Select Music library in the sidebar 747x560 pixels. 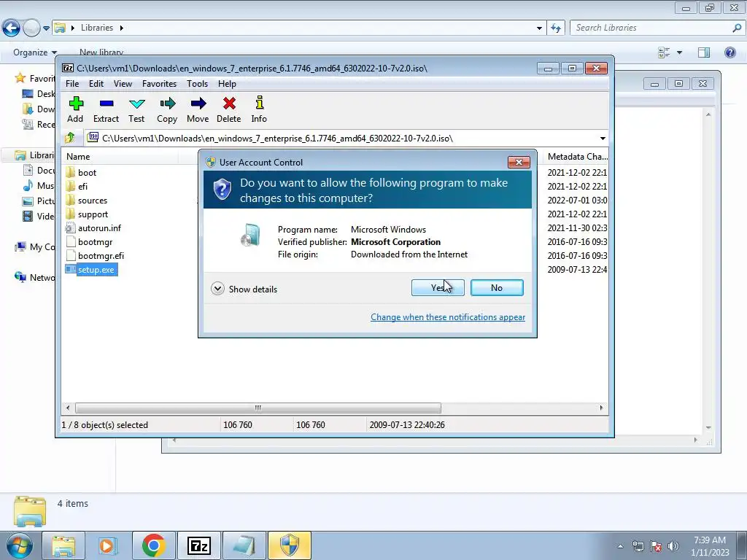click(x=39, y=186)
